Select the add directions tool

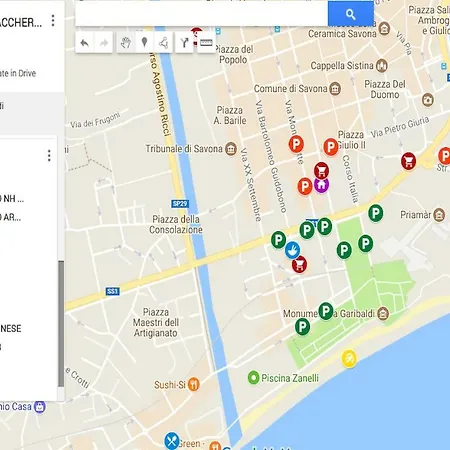[184, 43]
